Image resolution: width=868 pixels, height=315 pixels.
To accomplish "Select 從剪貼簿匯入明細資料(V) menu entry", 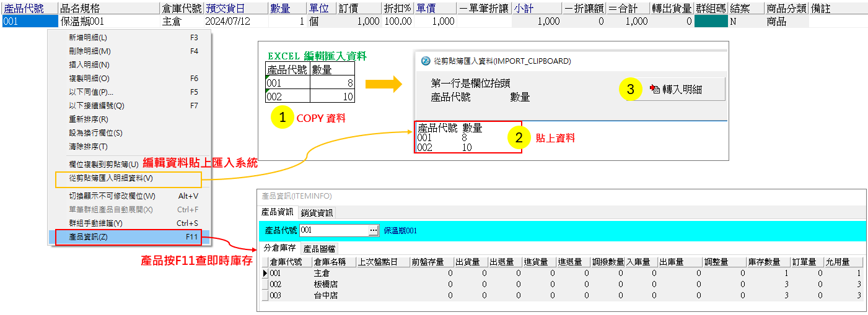I will coord(111,178).
